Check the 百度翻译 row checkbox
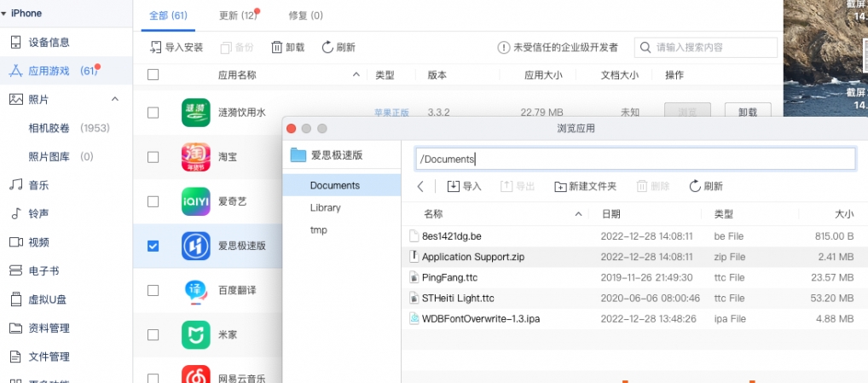 (x=153, y=291)
